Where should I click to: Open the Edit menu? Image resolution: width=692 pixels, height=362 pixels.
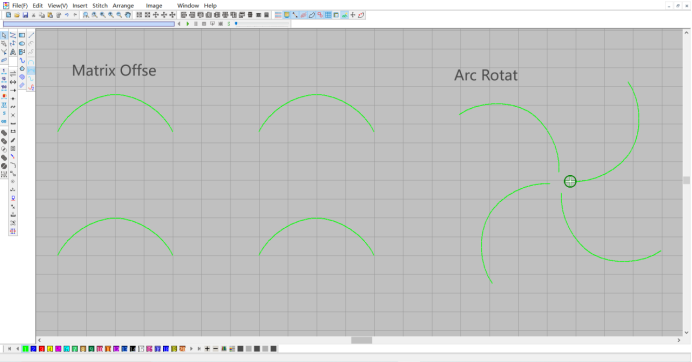pyautogui.click(x=38, y=6)
